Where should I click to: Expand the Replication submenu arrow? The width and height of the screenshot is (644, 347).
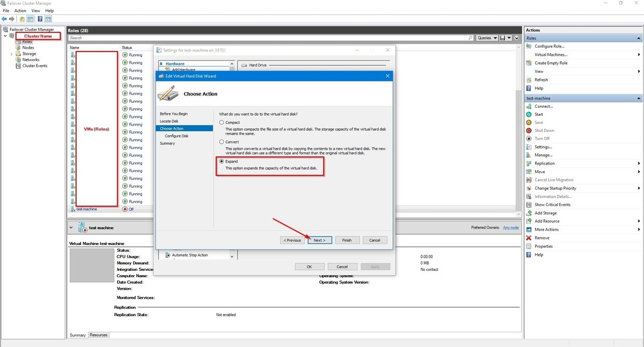point(639,163)
